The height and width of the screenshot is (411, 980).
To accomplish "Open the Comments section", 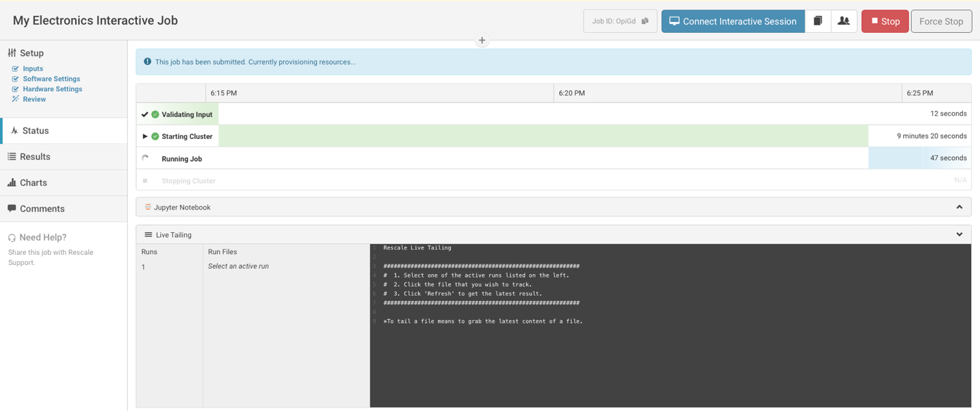I will 42,209.
